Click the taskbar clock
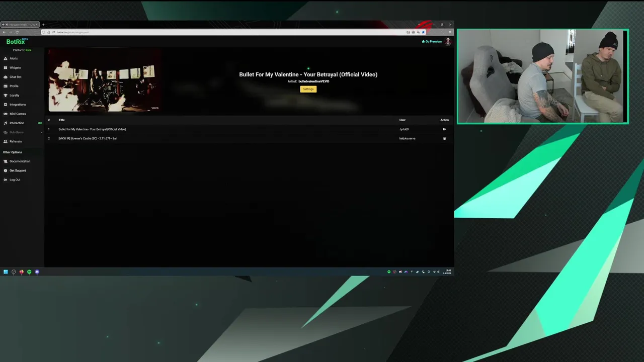644x362 pixels. 447,272
